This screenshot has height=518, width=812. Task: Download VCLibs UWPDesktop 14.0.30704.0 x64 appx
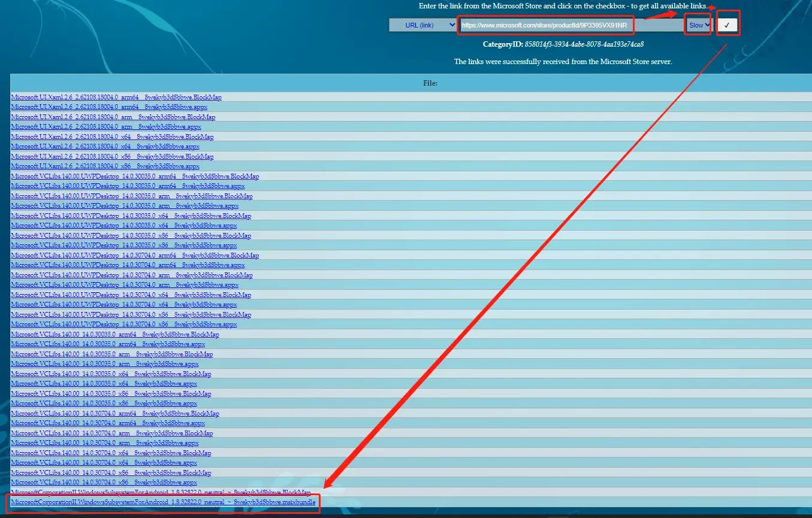click(x=123, y=304)
